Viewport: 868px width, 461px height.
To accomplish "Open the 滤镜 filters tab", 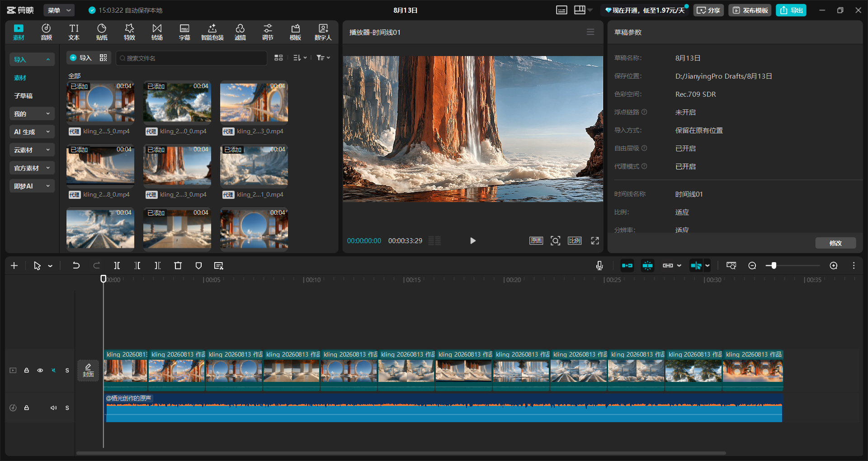I will pos(240,32).
